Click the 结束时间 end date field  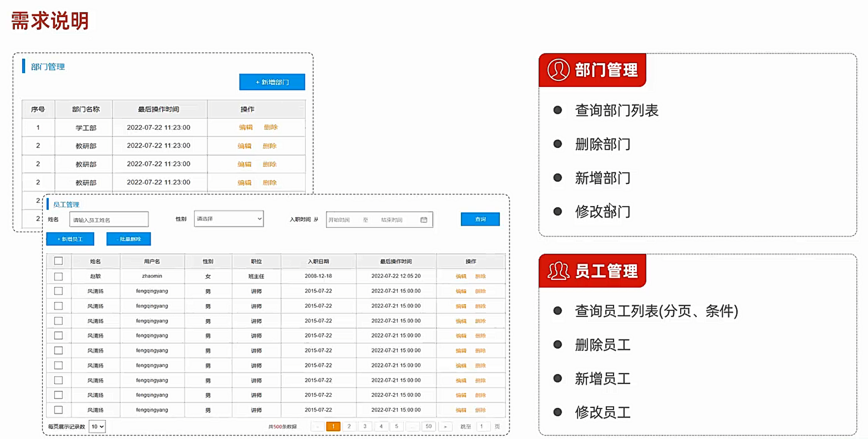point(392,220)
